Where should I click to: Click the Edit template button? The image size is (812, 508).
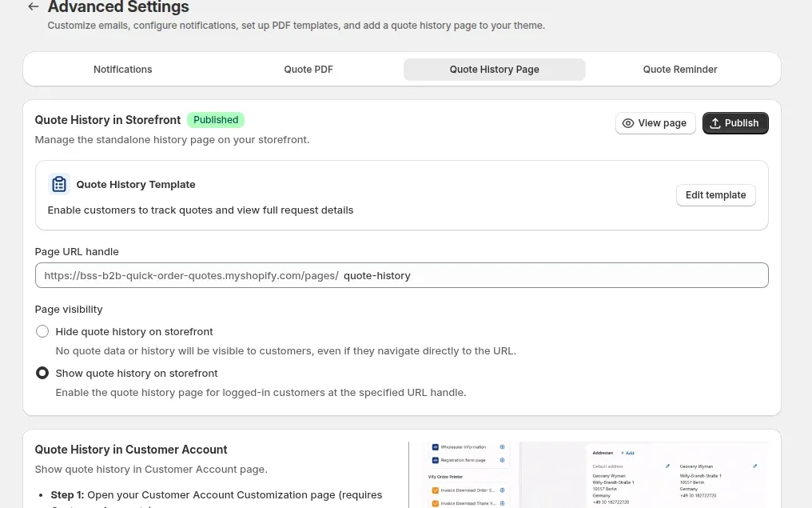pos(715,195)
